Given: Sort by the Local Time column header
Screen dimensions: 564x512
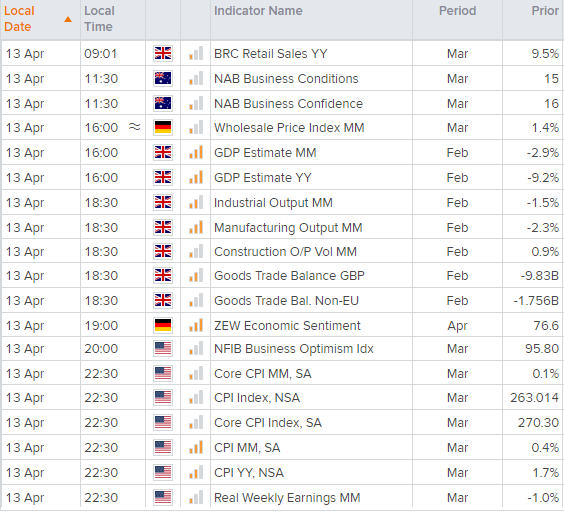Looking at the screenshot, I should [99, 19].
